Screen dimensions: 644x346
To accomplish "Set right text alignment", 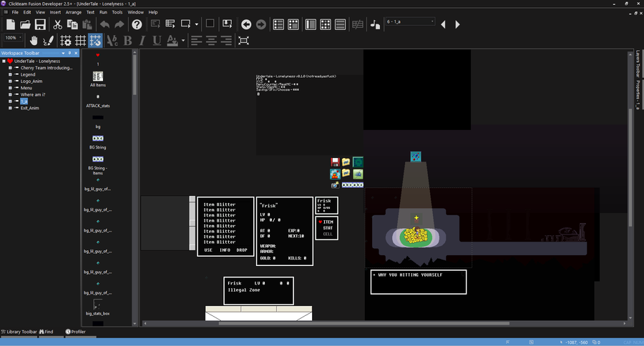I will 226,41.
